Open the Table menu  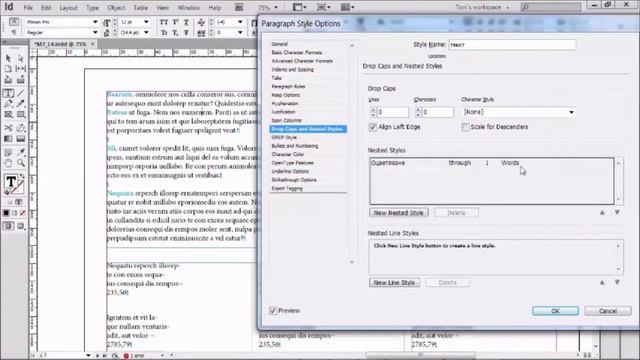tap(140, 8)
